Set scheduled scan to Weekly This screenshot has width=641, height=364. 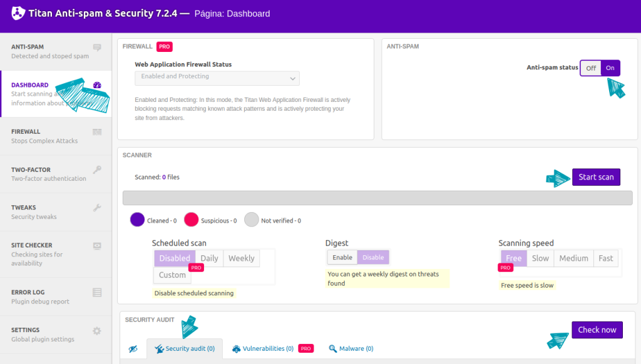click(x=241, y=258)
